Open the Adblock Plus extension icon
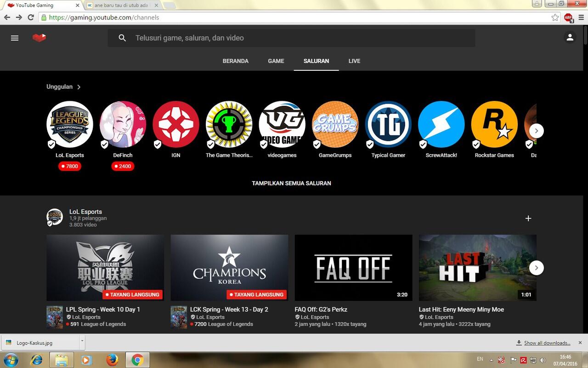The width and height of the screenshot is (588, 368). pos(568,17)
